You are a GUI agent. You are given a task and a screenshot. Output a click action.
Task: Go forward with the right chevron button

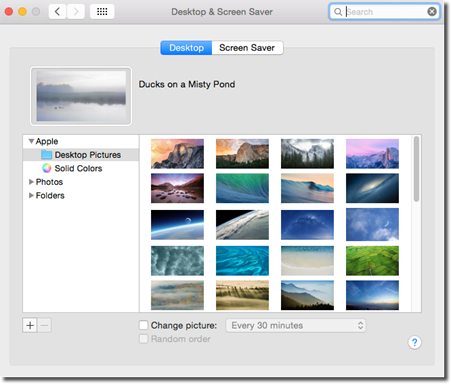tap(76, 12)
